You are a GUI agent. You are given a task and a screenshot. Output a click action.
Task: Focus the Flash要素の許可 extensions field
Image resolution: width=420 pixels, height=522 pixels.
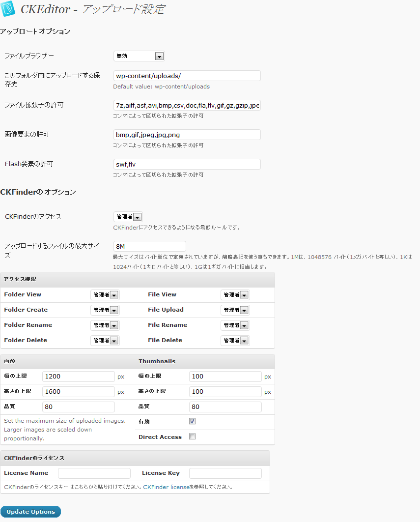coord(187,164)
